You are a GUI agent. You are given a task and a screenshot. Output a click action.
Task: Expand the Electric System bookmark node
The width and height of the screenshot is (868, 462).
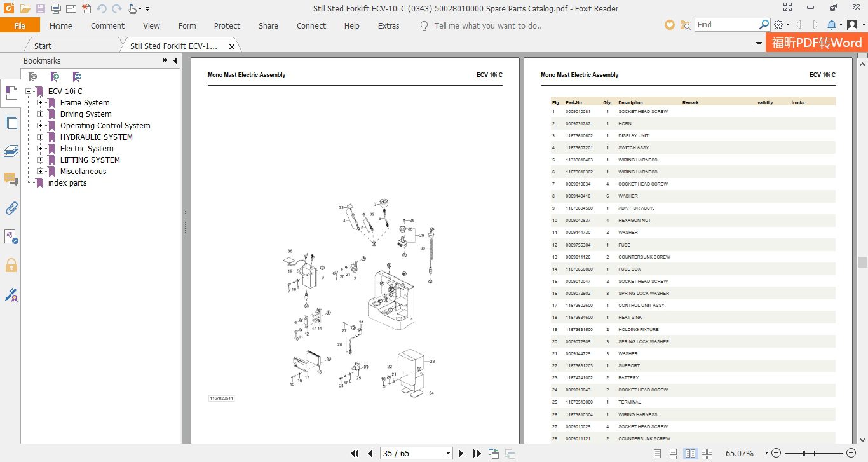[x=41, y=148]
